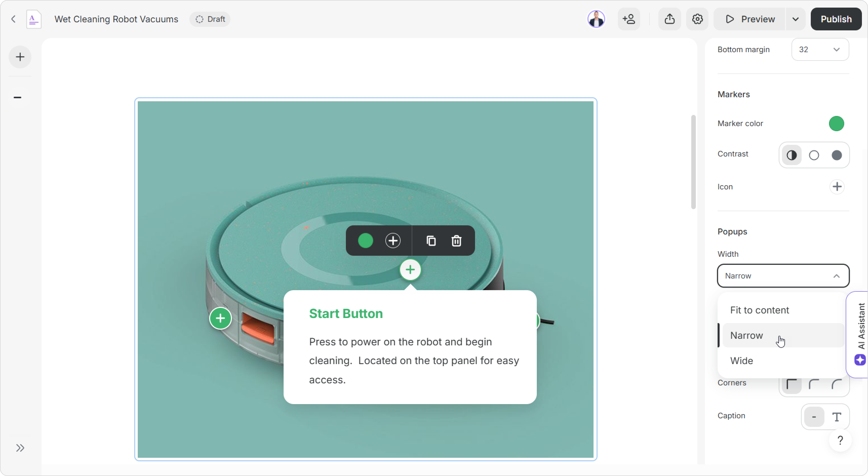868x476 pixels.
Task: Choose Wide popup width option
Action: [x=741, y=361]
